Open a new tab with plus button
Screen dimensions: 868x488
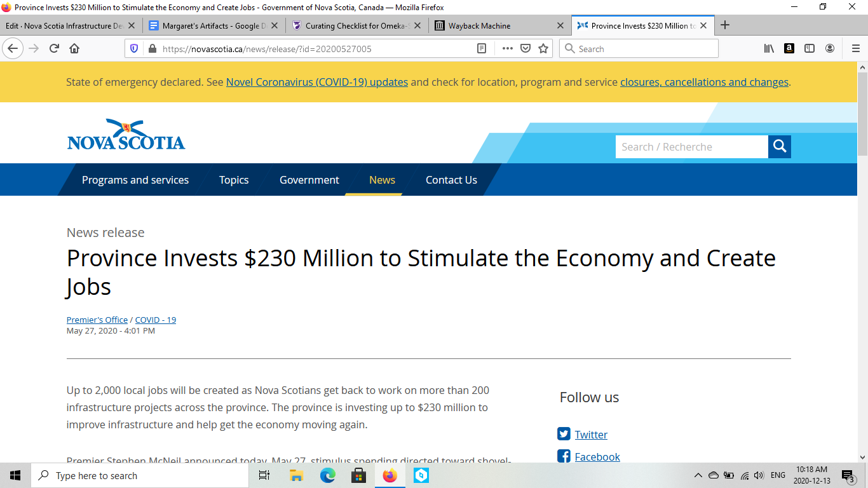[725, 25]
